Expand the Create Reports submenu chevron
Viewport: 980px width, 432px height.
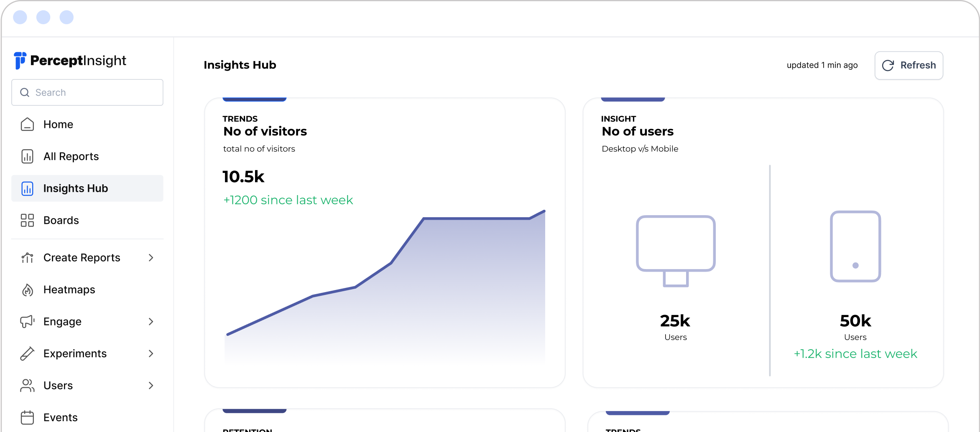click(151, 258)
